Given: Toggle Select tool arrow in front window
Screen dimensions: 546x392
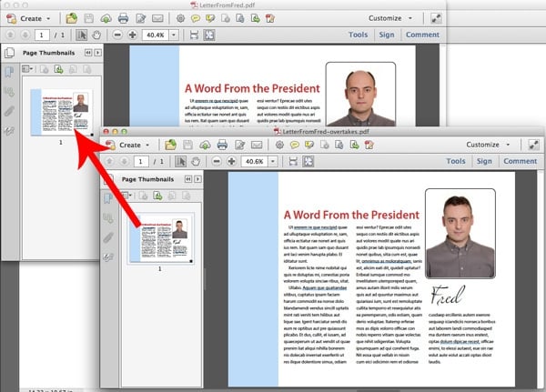Looking at the screenshot, I should [x=178, y=161].
